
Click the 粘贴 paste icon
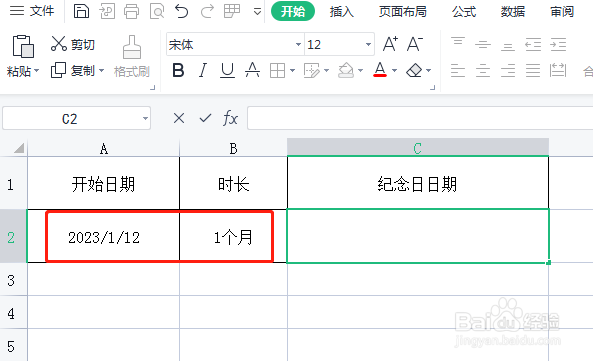(x=23, y=47)
